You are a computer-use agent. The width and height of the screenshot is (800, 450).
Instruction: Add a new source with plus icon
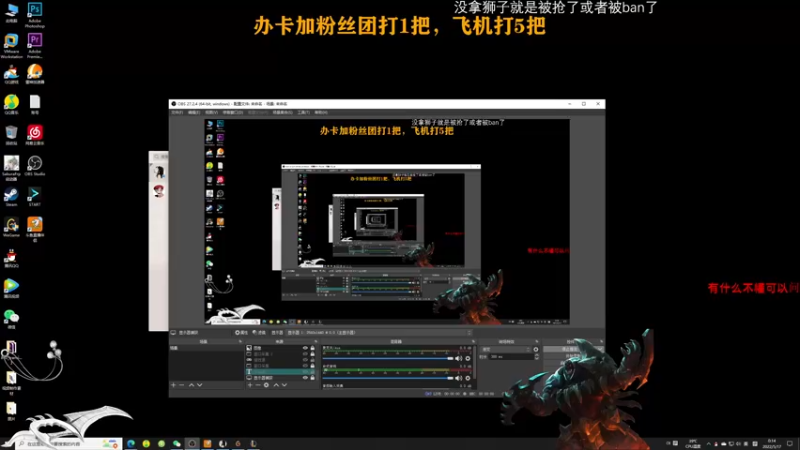[250, 385]
